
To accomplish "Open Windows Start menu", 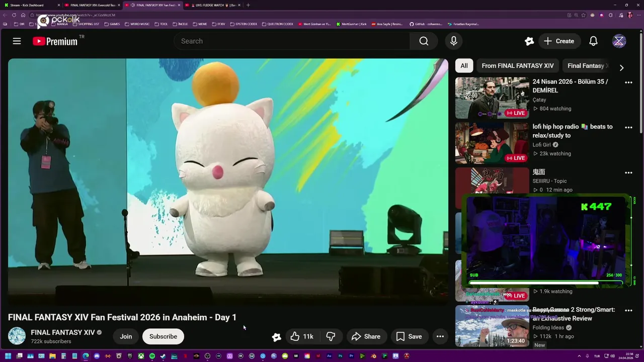I will pyautogui.click(x=8, y=356).
